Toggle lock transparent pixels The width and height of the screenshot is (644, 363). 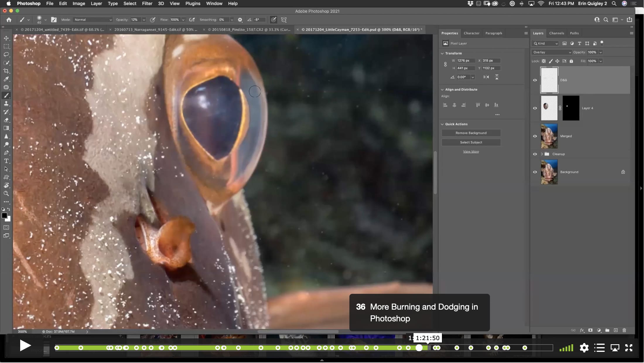point(544,61)
